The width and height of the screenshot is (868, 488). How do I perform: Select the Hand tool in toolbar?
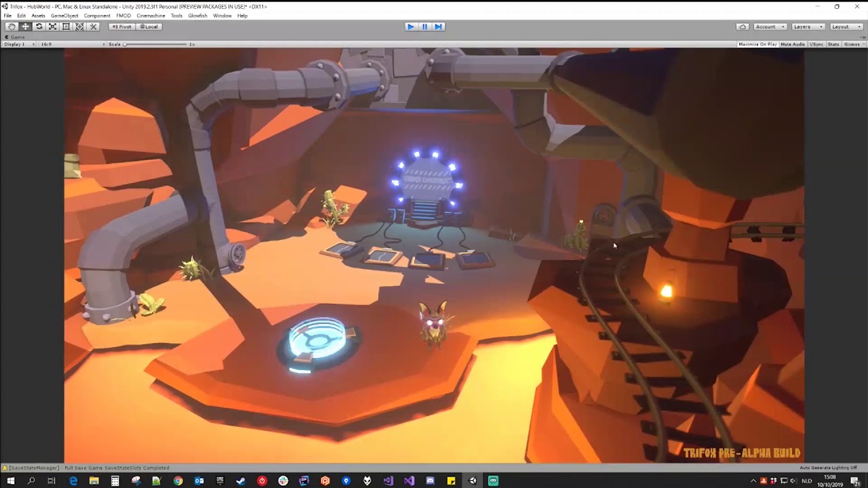click(12, 26)
